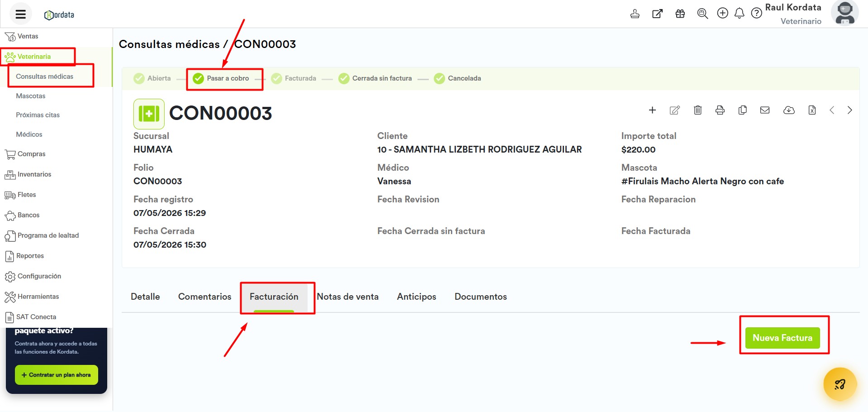Click the gift icon in header

tap(680, 14)
